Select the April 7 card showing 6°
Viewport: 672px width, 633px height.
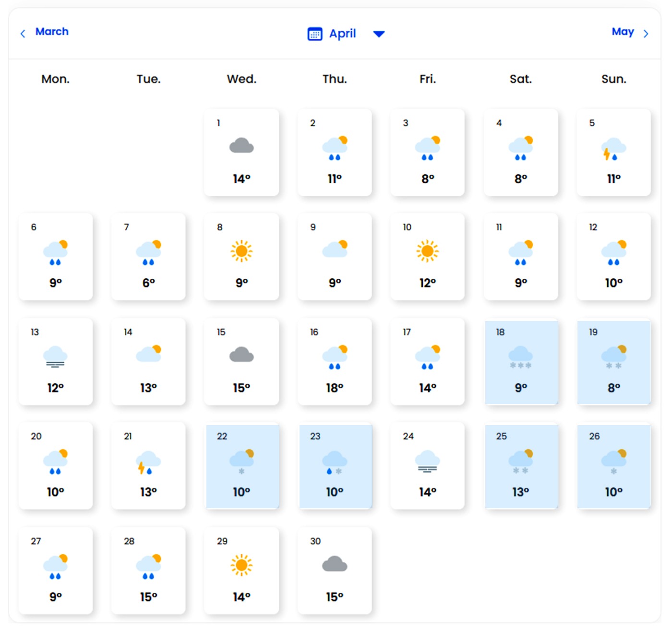148,257
